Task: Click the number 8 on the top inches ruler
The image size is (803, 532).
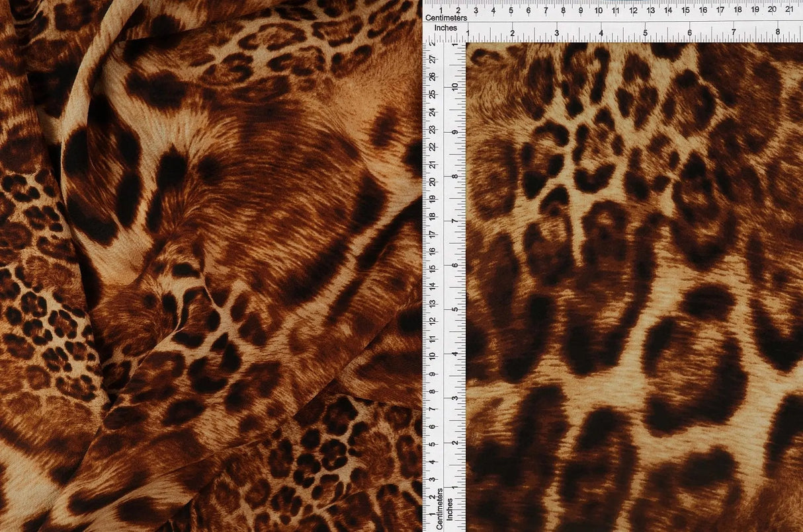Action: (777, 31)
